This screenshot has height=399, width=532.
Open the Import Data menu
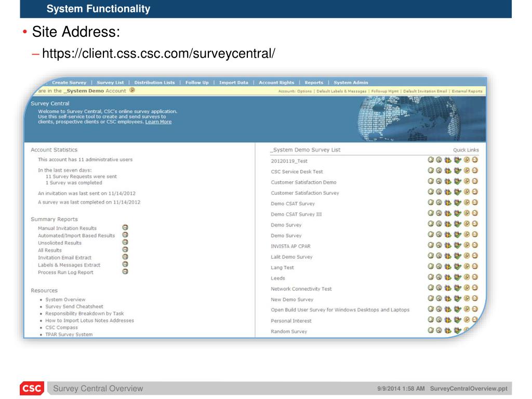tap(233, 83)
